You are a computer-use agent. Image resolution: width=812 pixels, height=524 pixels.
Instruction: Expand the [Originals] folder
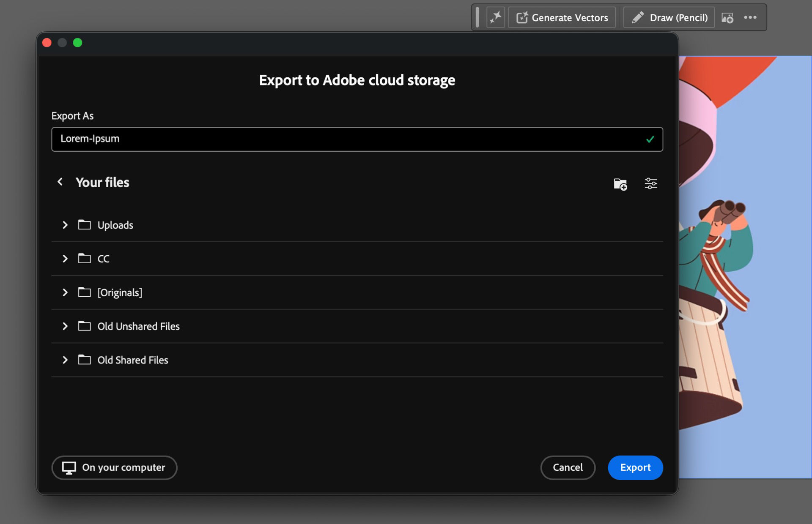[65, 292]
